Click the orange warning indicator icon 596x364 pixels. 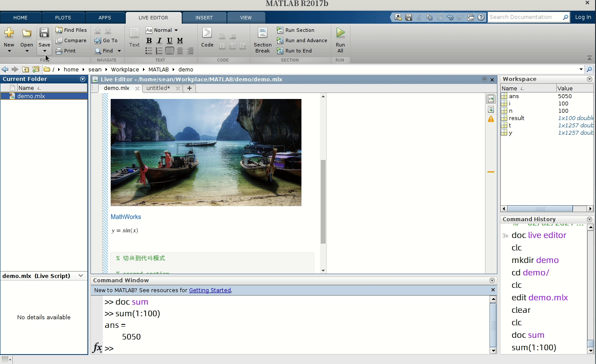[x=490, y=119]
